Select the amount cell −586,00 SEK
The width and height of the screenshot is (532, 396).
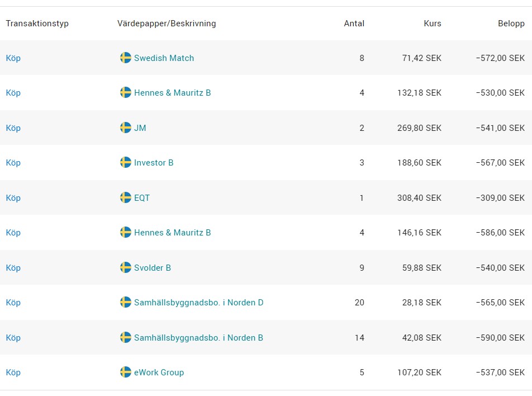[500, 233]
